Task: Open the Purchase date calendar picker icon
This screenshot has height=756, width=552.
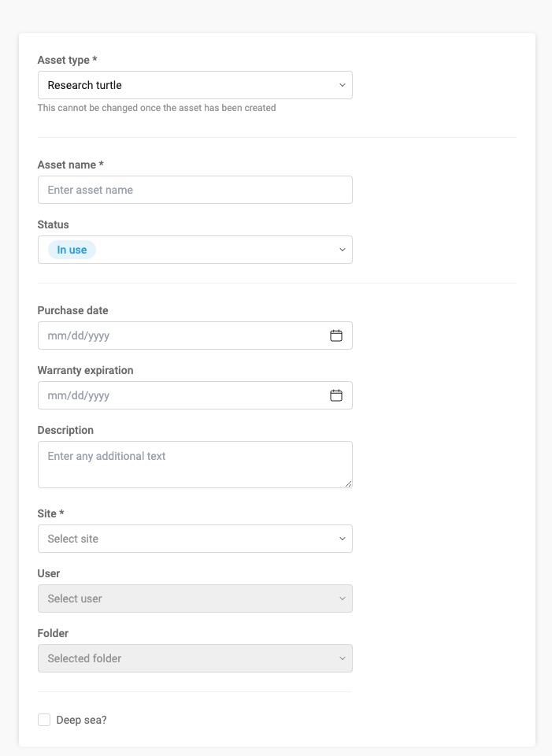Action: point(336,335)
